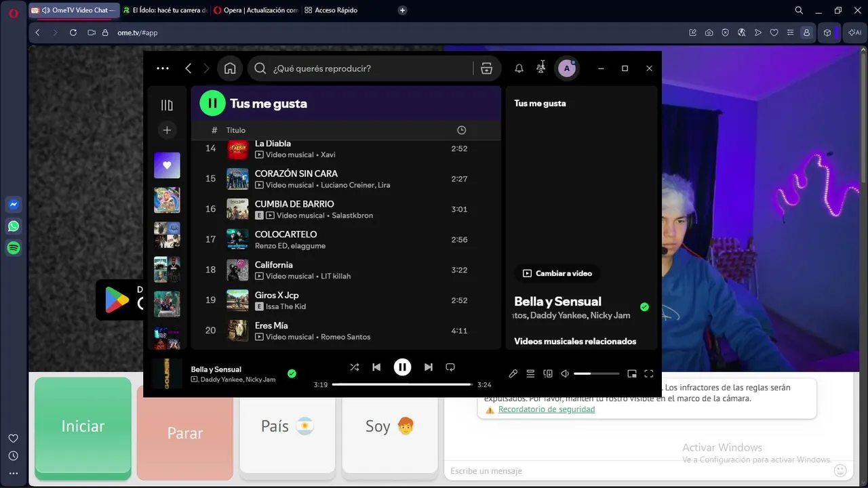868x488 pixels.
Task: Open the Spotify miniplayer
Action: click(632, 373)
